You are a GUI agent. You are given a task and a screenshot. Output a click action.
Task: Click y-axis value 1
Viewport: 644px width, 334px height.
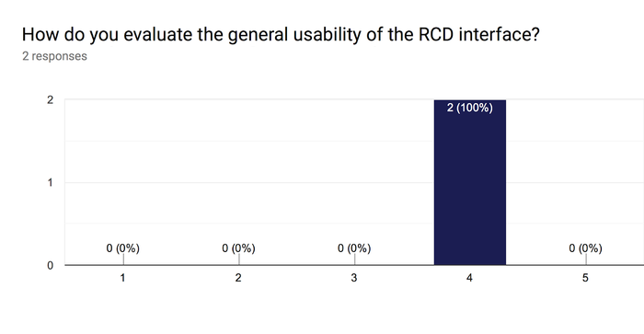pyautogui.click(x=50, y=182)
